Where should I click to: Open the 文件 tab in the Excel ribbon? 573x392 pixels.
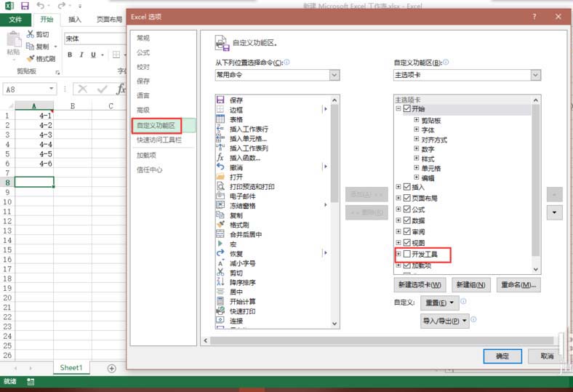click(15, 20)
